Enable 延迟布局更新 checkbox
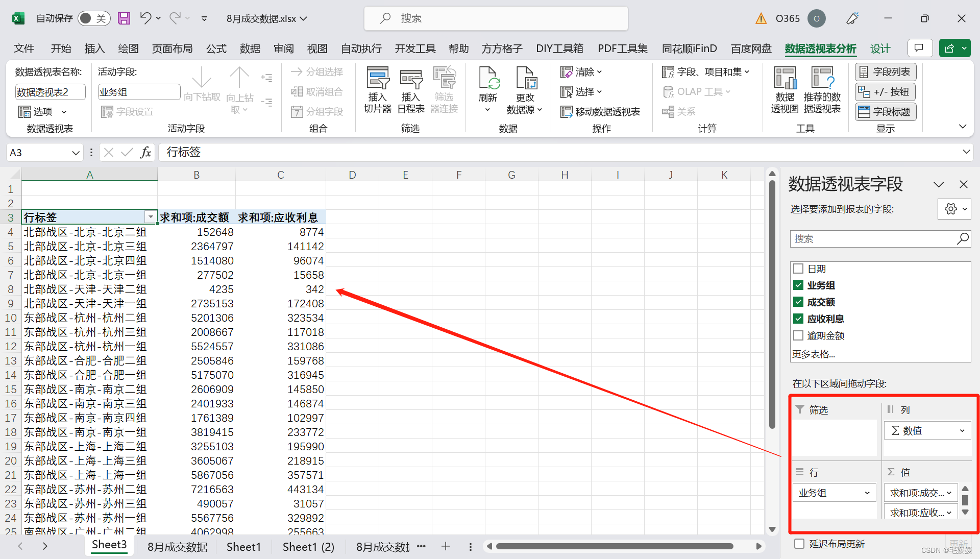This screenshot has height=559, width=980. tap(799, 544)
